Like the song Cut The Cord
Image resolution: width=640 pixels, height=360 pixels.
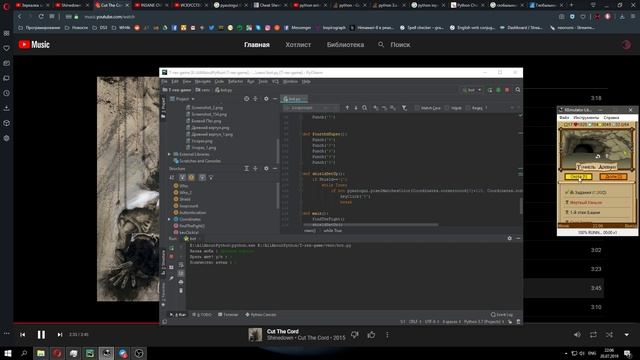click(x=371, y=335)
